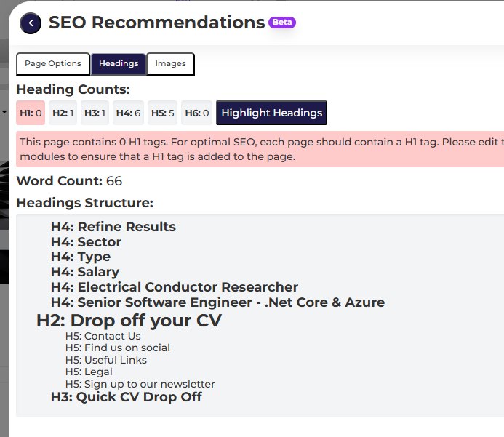Click the H5: Contact Us entry

(x=103, y=336)
